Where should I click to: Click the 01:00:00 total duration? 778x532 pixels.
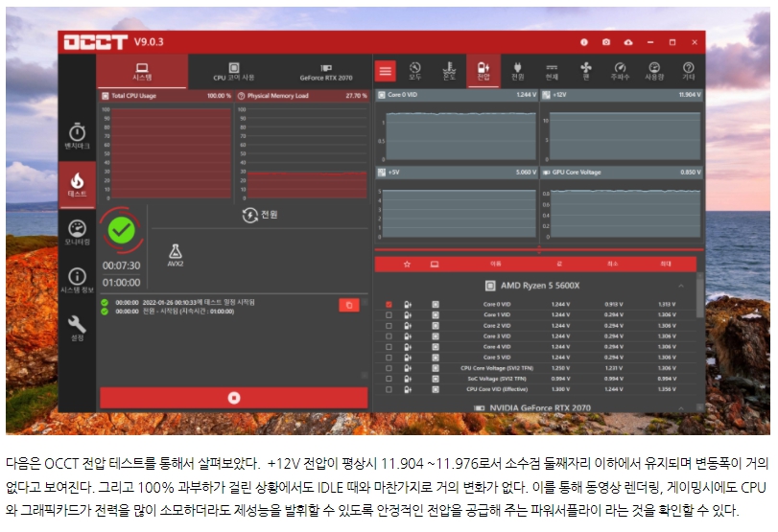pyautogui.click(x=122, y=283)
